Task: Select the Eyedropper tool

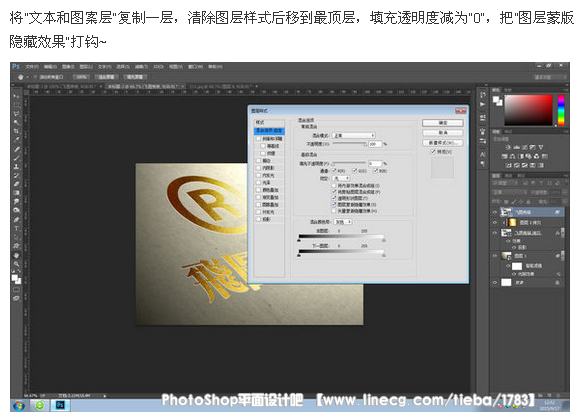Action: pyautogui.click(x=16, y=139)
